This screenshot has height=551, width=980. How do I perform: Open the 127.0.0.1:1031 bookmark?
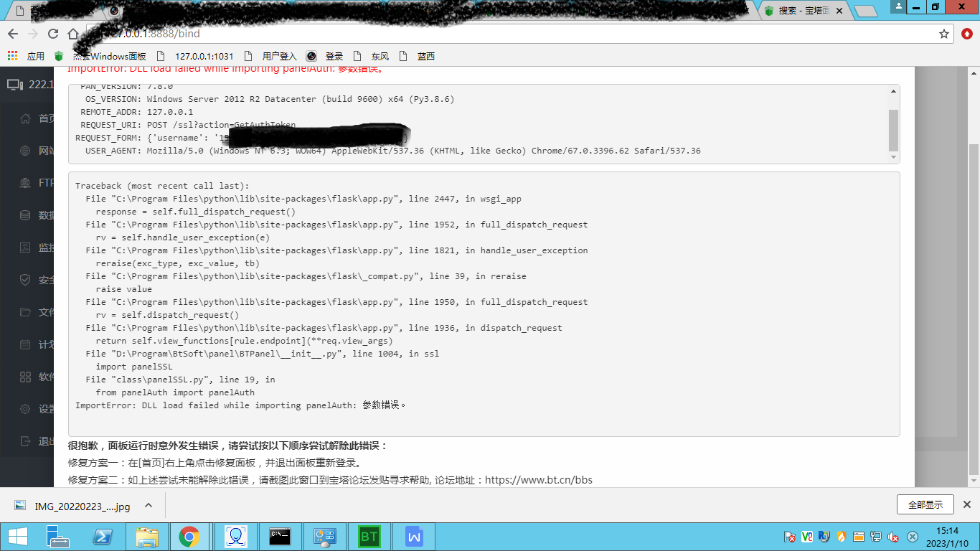pyautogui.click(x=194, y=56)
